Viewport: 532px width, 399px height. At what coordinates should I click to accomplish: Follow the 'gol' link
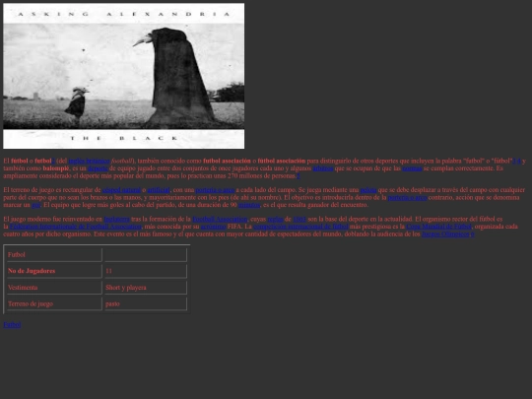tap(36, 205)
